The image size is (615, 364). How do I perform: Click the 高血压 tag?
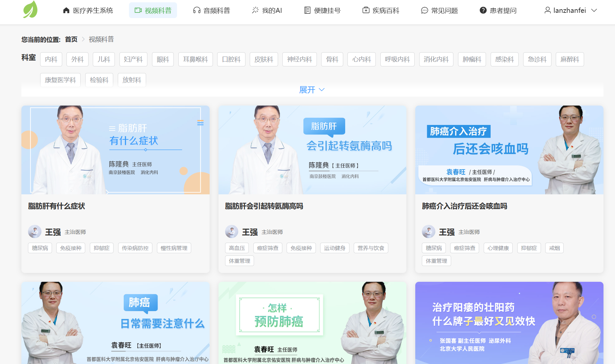237,248
